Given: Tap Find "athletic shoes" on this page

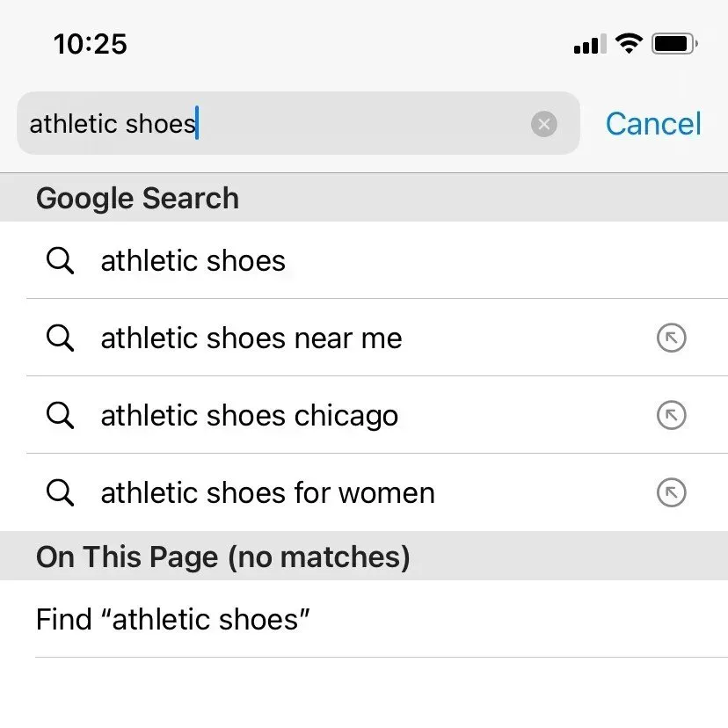Looking at the screenshot, I should click(x=171, y=619).
